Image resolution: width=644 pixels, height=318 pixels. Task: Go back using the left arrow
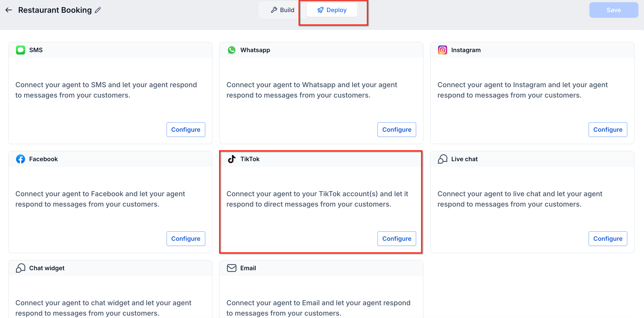tap(9, 10)
